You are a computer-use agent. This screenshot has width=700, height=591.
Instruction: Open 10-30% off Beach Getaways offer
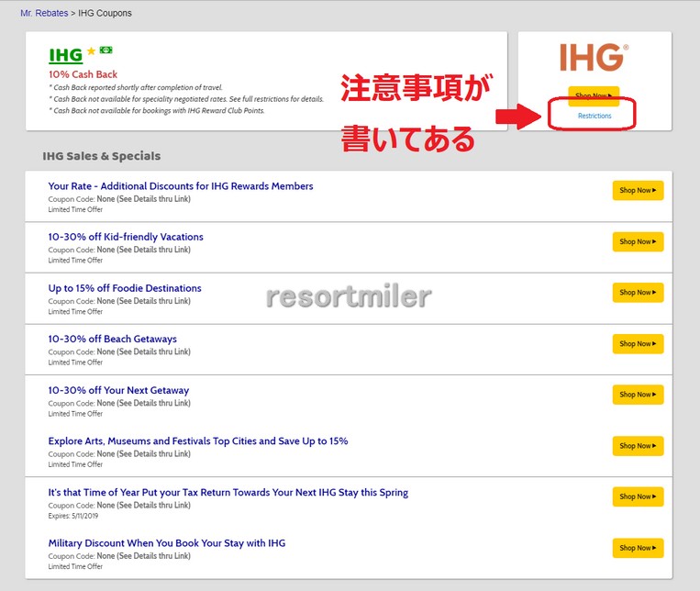coord(113,339)
